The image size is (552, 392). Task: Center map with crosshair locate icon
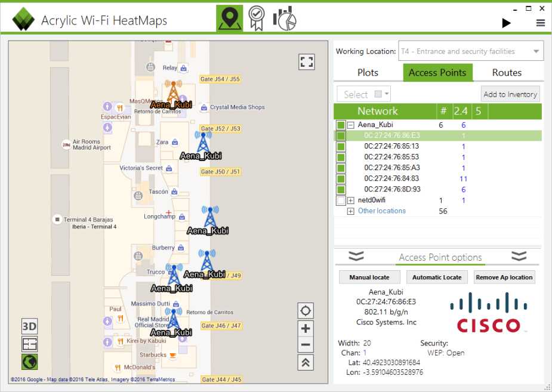(306, 311)
